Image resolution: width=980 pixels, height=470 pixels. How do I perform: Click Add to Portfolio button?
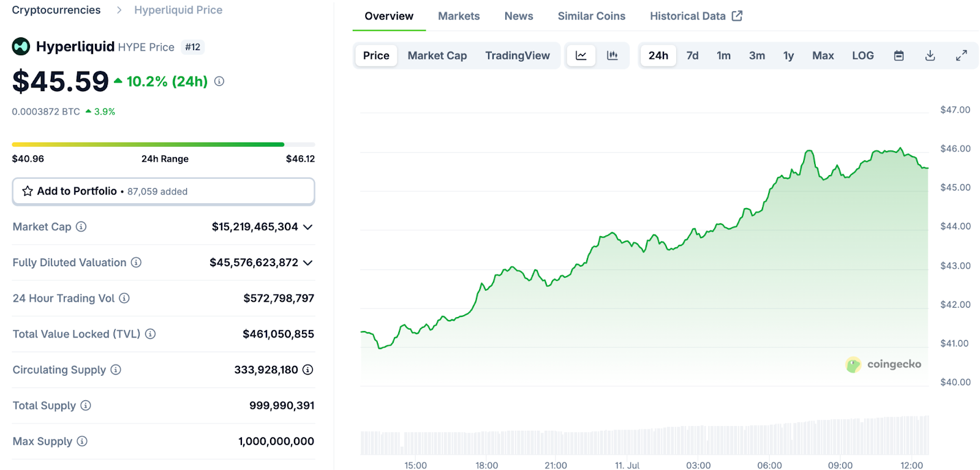pyautogui.click(x=164, y=192)
